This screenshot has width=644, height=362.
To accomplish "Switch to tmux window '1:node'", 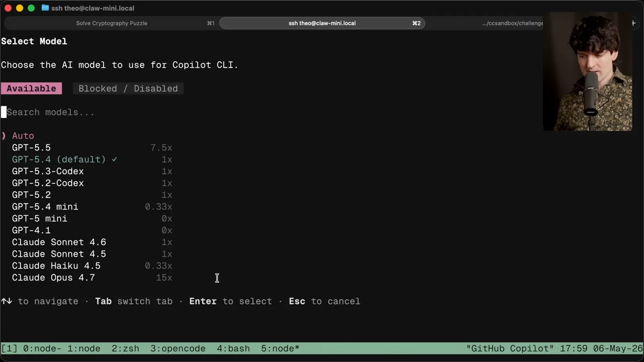I will [x=84, y=348].
